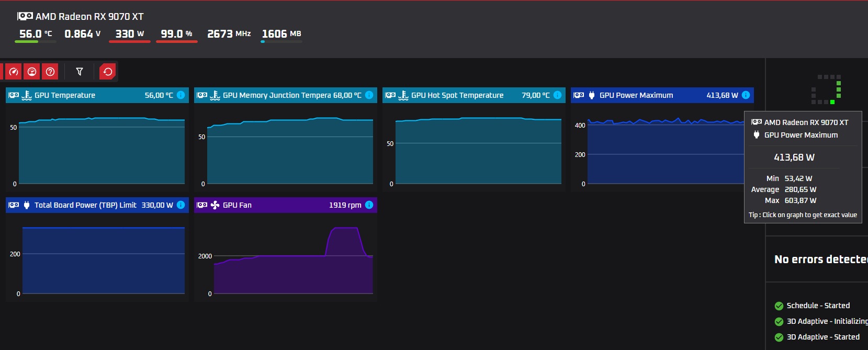Select the 56.0 °C temperature readout

[x=36, y=34]
